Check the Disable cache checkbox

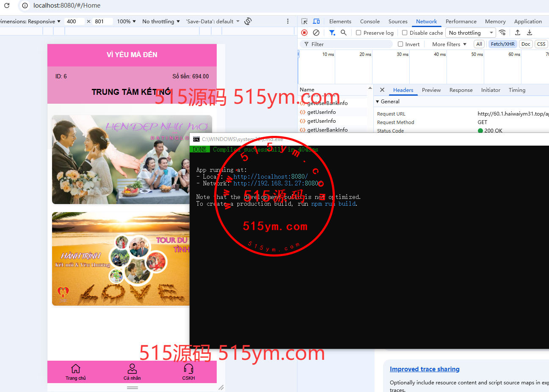405,33
